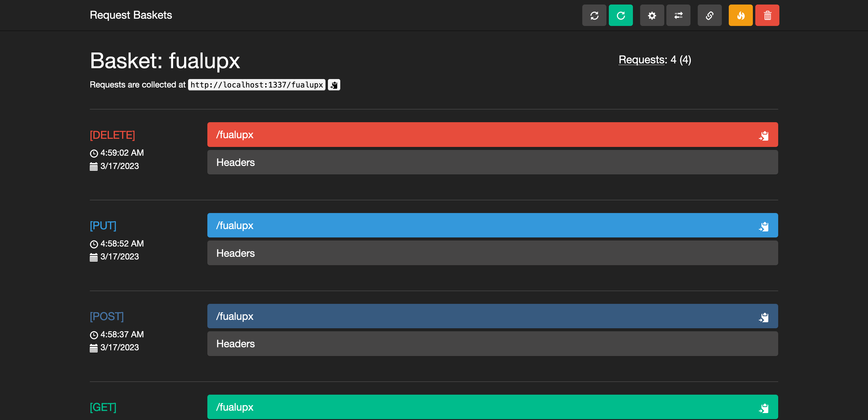Viewport: 868px width, 420px height.
Task: Toggle the green auto-refresh button
Action: [620, 15]
